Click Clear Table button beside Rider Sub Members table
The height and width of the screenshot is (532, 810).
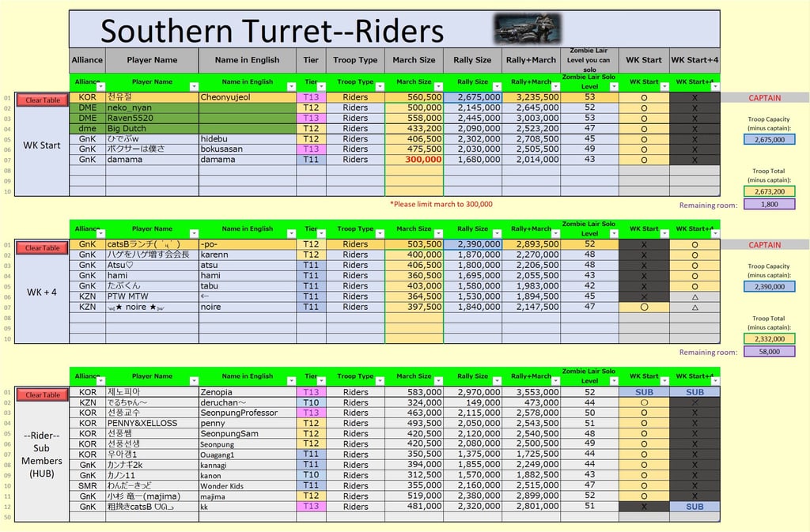click(43, 394)
